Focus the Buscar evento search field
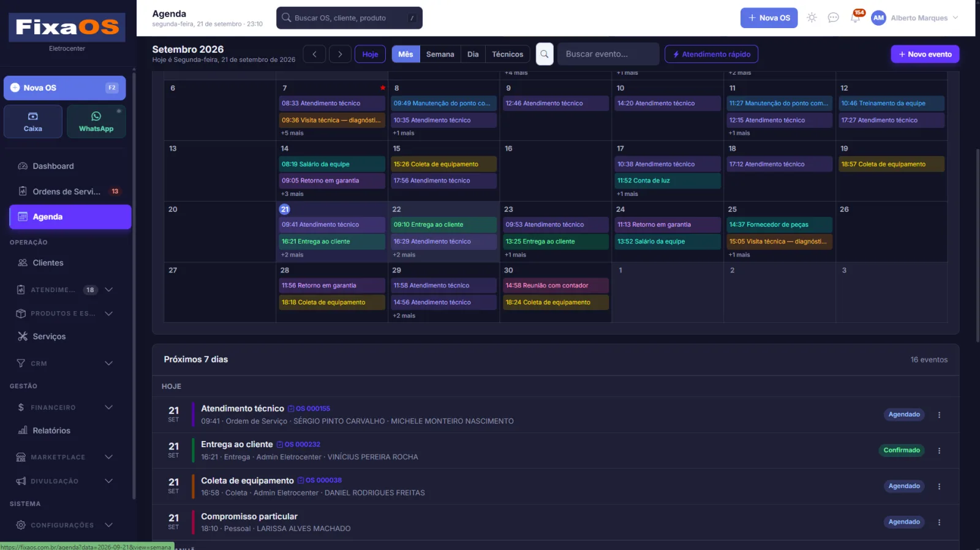 [x=608, y=54]
